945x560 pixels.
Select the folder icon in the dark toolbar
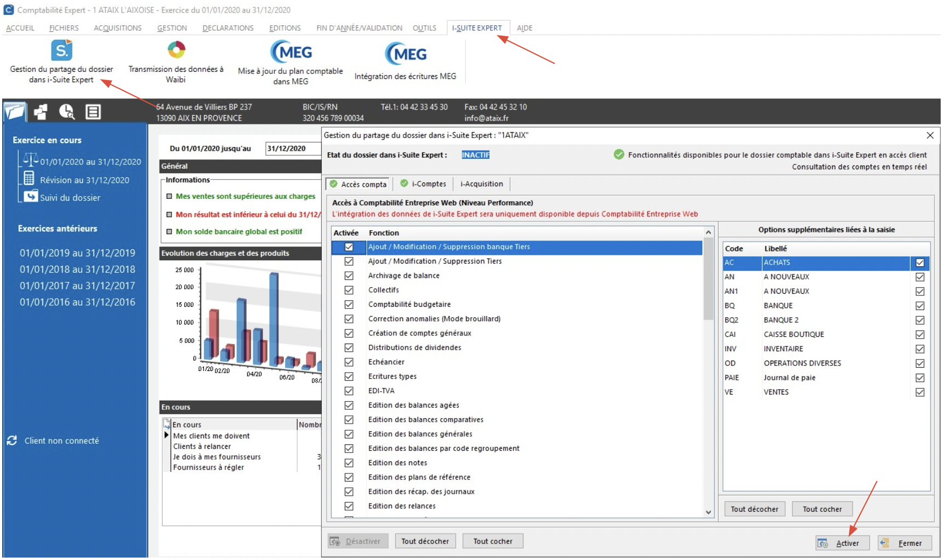click(x=15, y=112)
